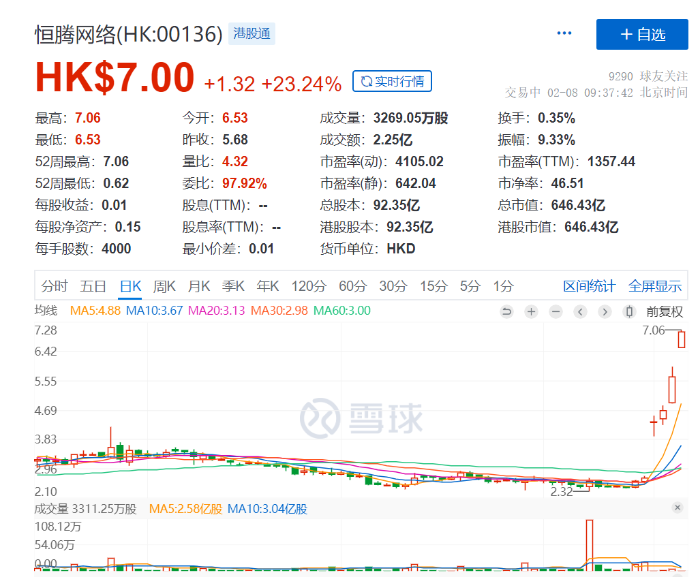Add stock to watchlist with 自选 button

(642, 34)
